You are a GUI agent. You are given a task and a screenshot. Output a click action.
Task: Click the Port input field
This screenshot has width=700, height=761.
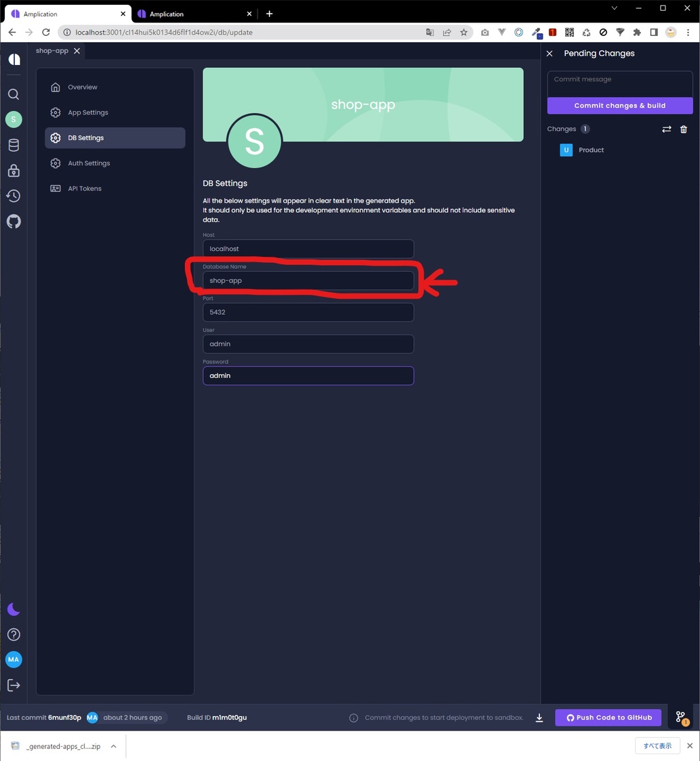click(308, 312)
